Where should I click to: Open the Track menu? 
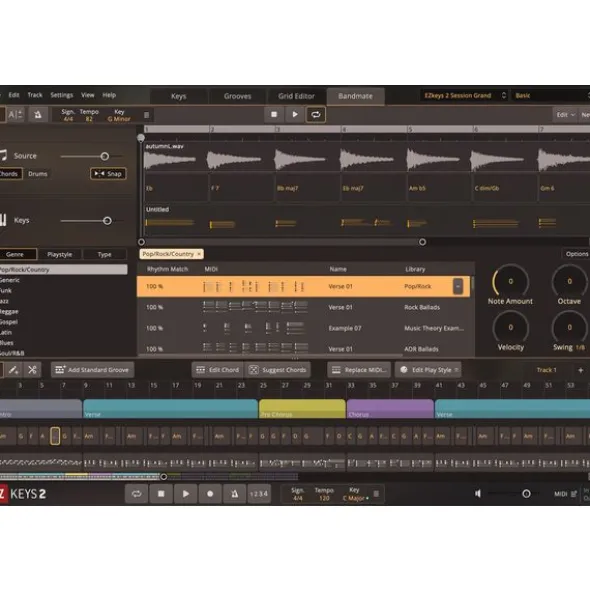pyautogui.click(x=35, y=95)
